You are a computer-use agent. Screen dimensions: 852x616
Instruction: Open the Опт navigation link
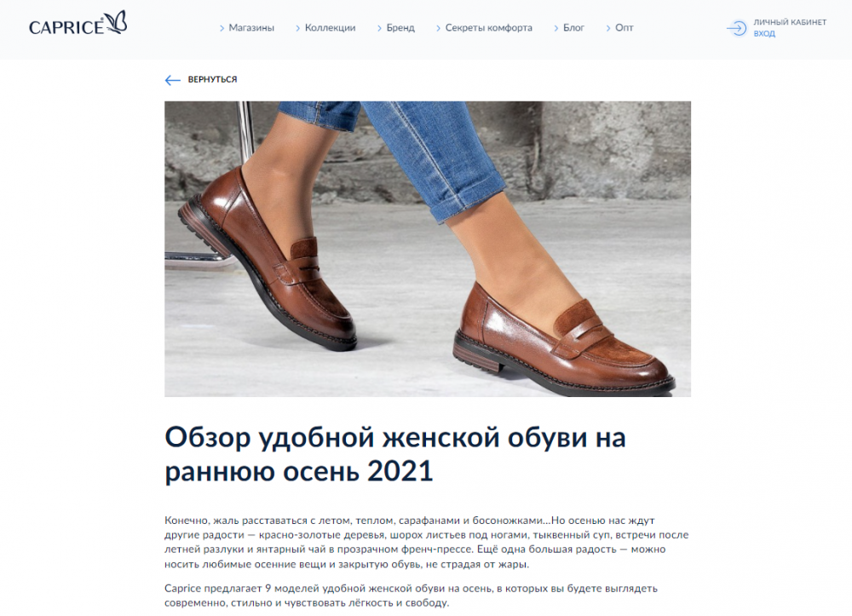pos(625,28)
